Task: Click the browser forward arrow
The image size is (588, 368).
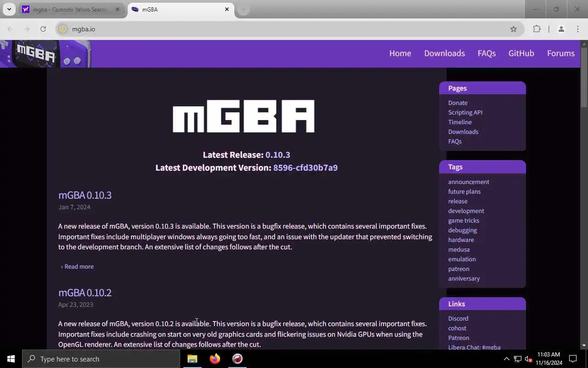Action: [x=27, y=29]
